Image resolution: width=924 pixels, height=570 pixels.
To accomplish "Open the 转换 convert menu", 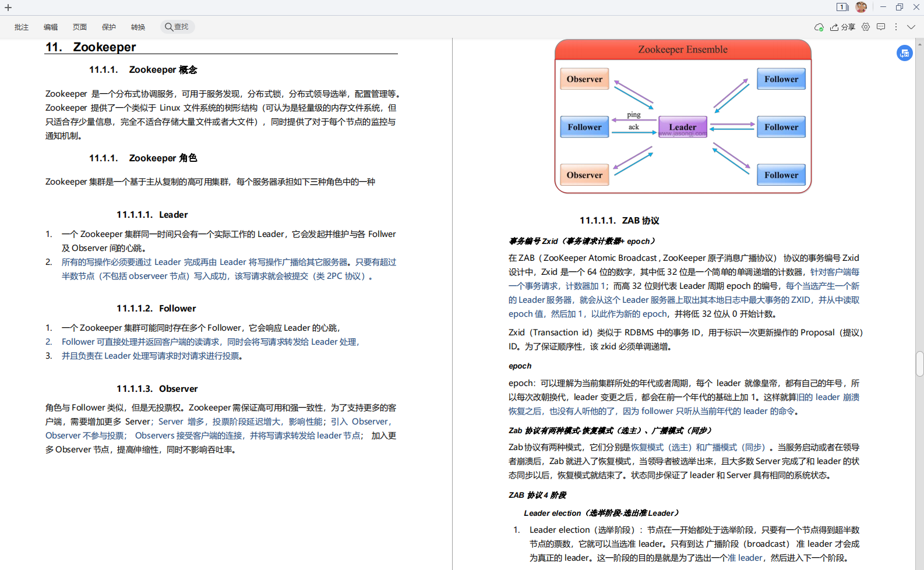I will coord(138,27).
